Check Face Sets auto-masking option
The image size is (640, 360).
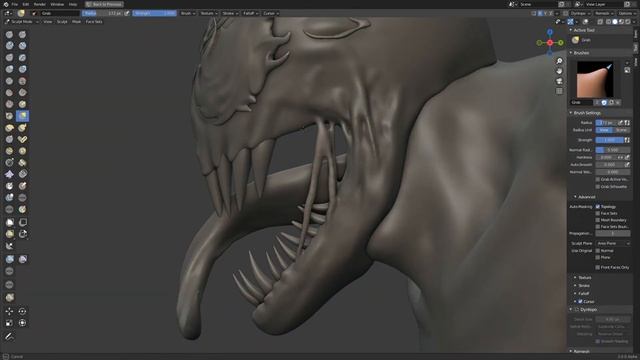click(598, 213)
